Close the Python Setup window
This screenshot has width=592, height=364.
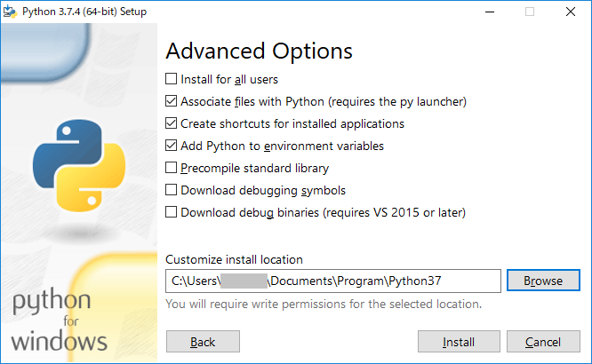[571, 12]
